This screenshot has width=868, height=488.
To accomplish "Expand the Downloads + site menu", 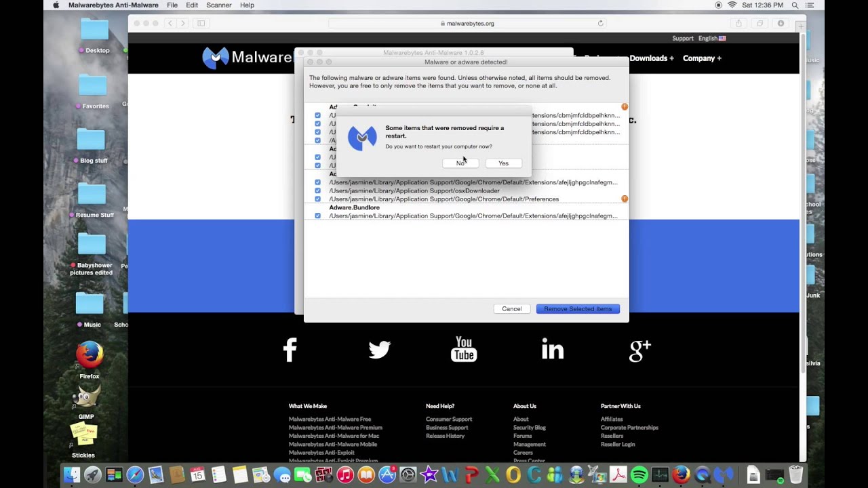I will 652,58.
